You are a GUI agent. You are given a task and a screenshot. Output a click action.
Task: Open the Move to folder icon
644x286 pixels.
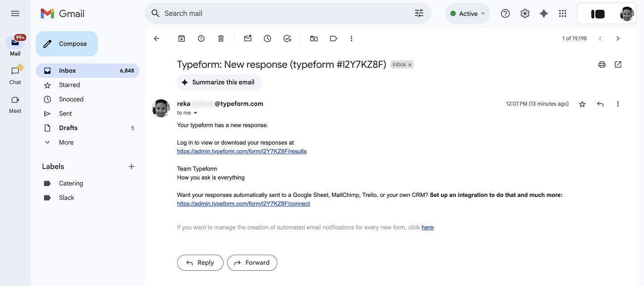pyautogui.click(x=314, y=38)
